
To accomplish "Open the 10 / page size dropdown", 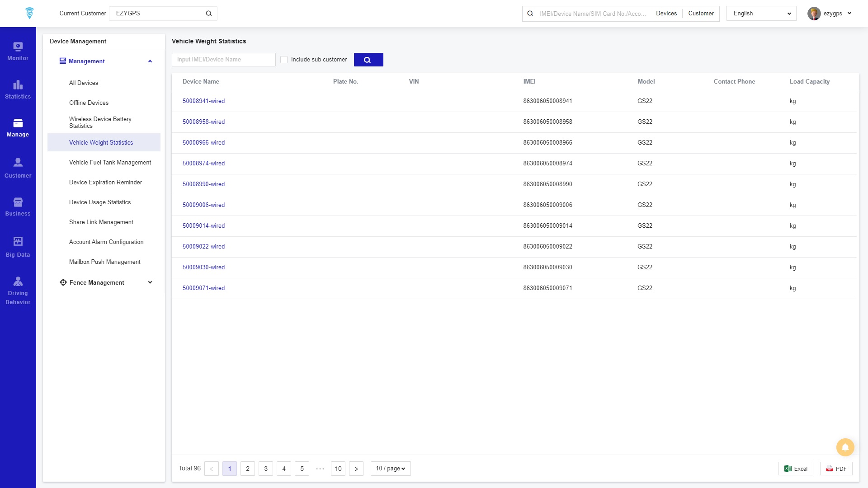I will coord(390,469).
